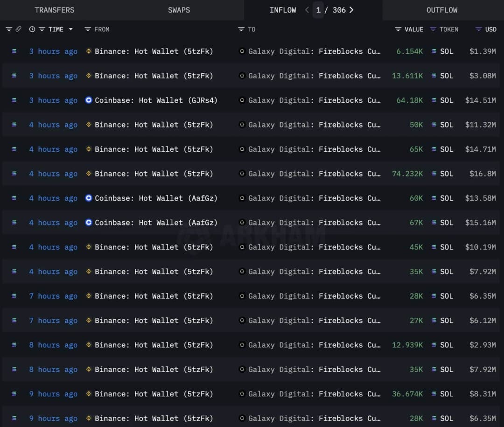Click Coinbase logo in the 60K row

tap(89, 198)
